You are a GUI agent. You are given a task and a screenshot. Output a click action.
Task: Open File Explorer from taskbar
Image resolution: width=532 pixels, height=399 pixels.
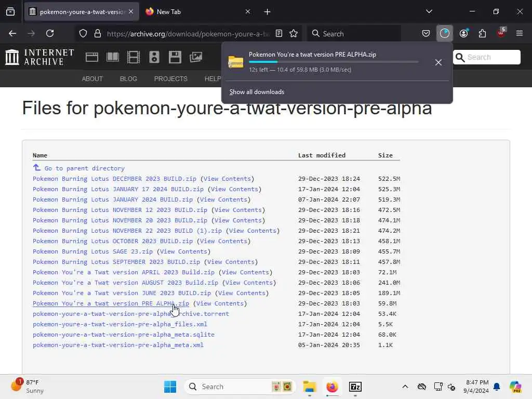(310, 387)
